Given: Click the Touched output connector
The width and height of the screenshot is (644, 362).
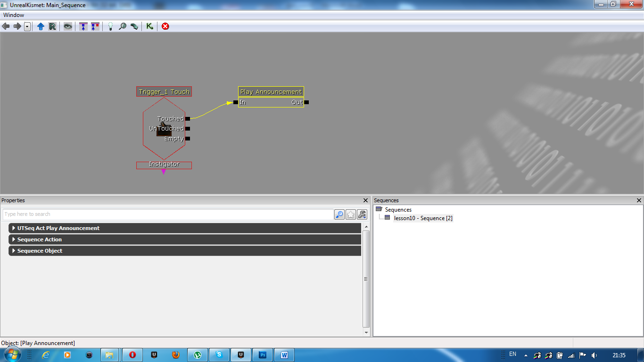Looking at the screenshot, I should pyautogui.click(x=188, y=119).
